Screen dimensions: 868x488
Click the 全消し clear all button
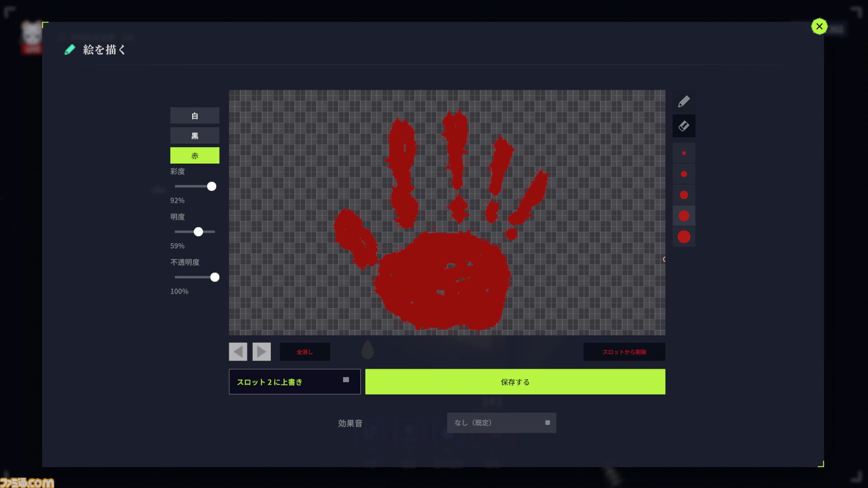[305, 352]
